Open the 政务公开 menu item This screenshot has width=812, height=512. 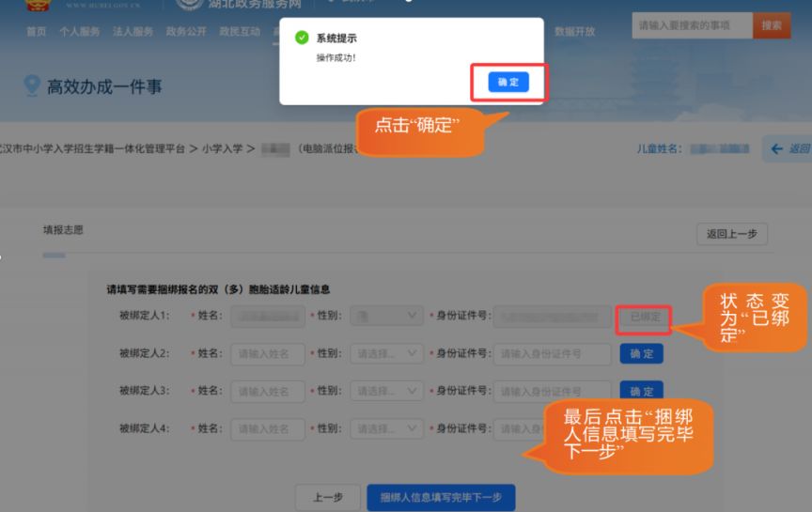click(x=186, y=32)
